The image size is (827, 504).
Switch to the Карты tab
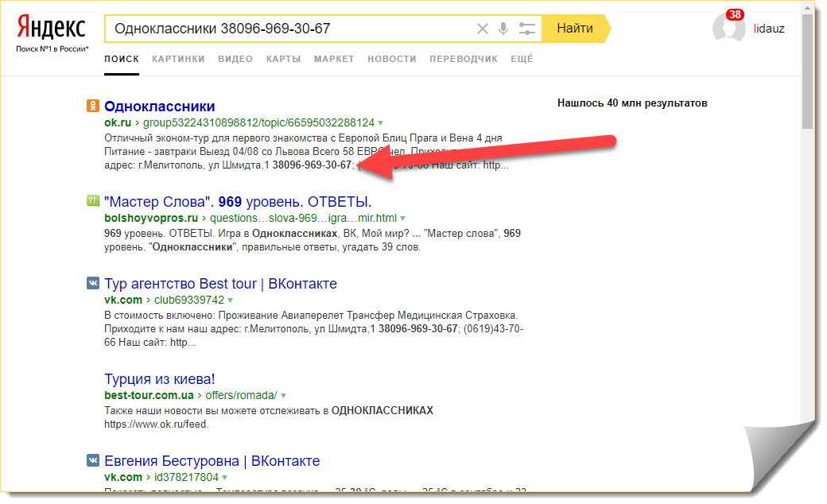(283, 59)
